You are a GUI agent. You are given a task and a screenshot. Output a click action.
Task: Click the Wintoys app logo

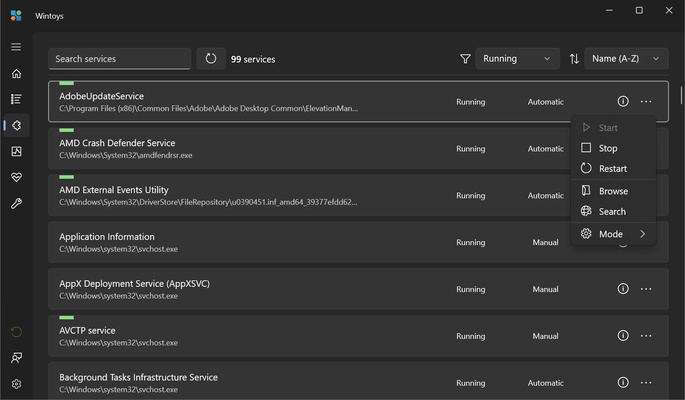coord(16,16)
